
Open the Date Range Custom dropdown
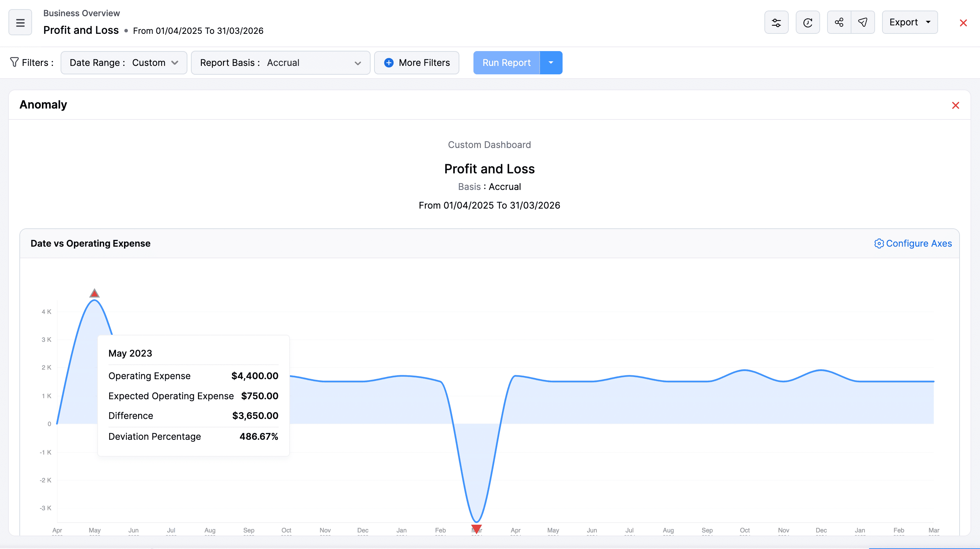[123, 62]
